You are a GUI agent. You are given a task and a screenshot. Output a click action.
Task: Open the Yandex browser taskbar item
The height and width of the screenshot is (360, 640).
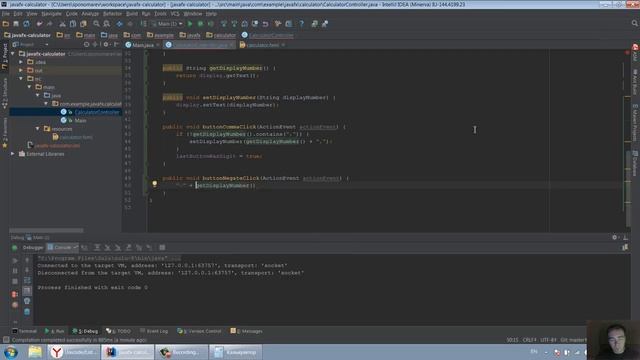(x=74, y=352)
